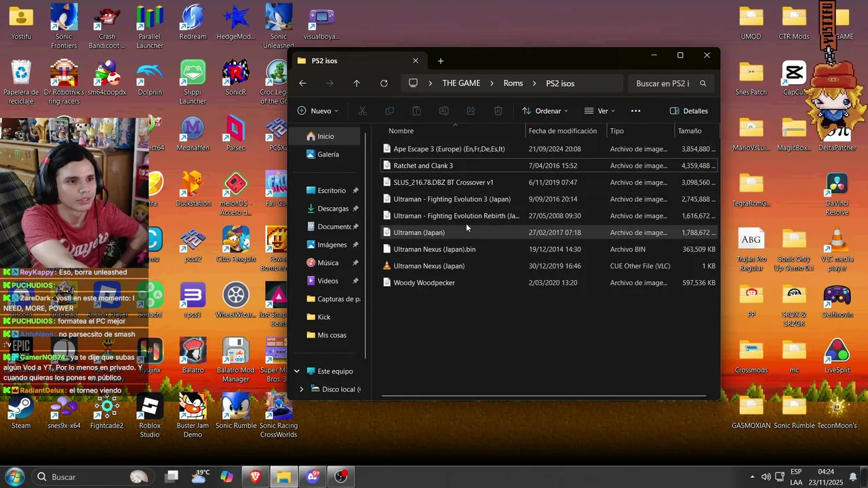This screenshot has height=488, width=868.
Task: Select the Woody Woodpecker file
Action: (x=549, y=283)
